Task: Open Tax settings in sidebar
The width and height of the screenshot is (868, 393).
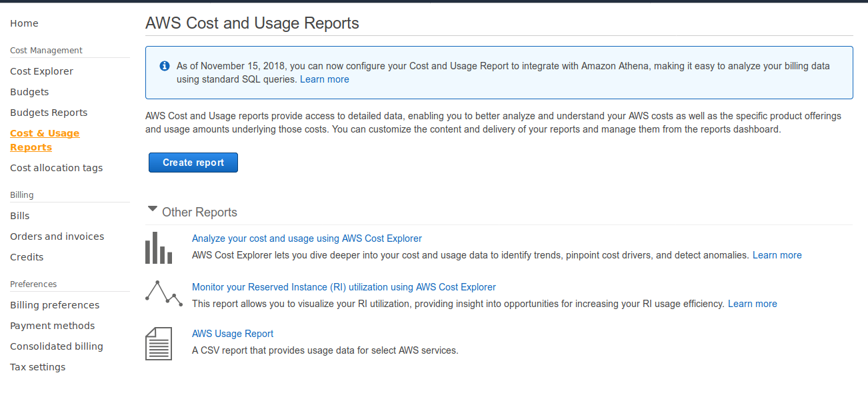Action: click(x=38, y=367)
